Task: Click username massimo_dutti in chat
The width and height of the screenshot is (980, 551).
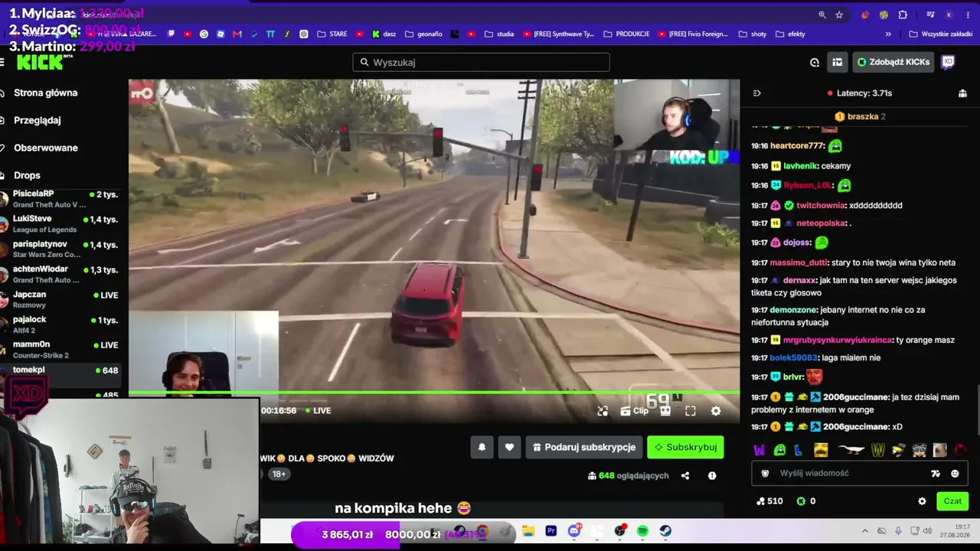Action: [799, 262]
